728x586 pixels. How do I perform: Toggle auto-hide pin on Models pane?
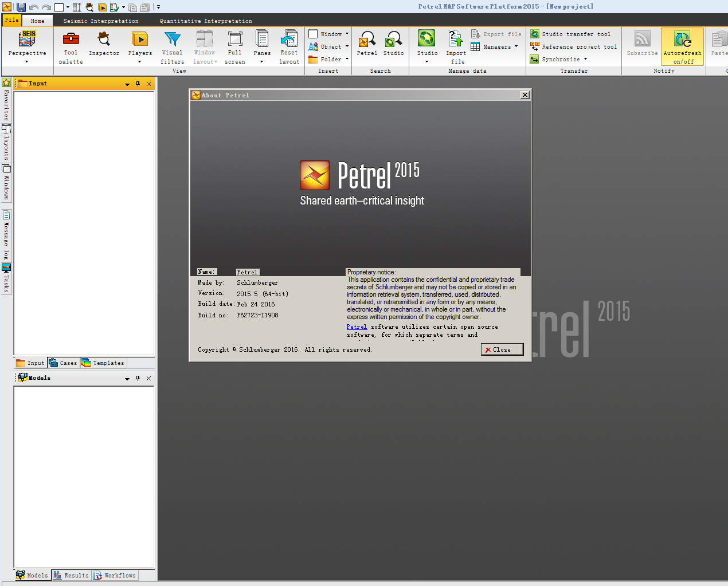tap(138, 379)
